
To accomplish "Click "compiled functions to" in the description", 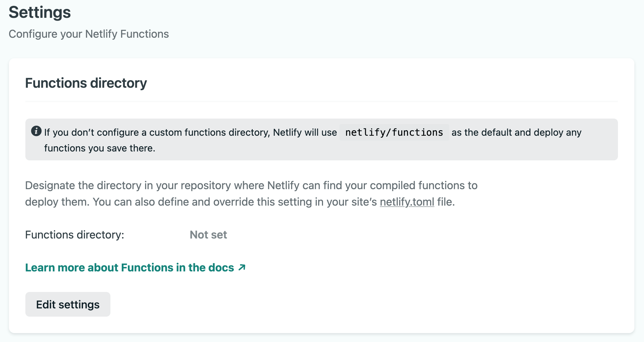I will pos(424,185).
